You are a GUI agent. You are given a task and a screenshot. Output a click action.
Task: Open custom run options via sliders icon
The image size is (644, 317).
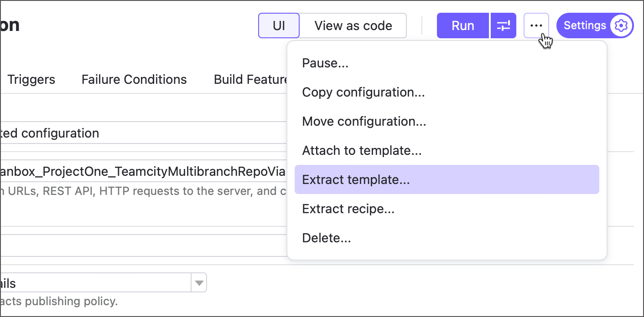pos(503,26)
